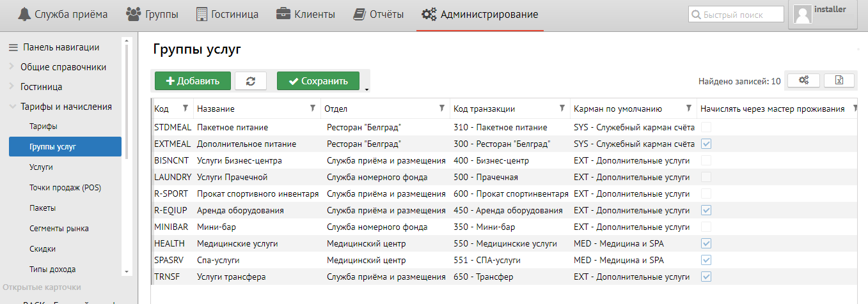Filter by Код транзакции column
This screenshot has width=868, height=304.
(x=562, y=109)
